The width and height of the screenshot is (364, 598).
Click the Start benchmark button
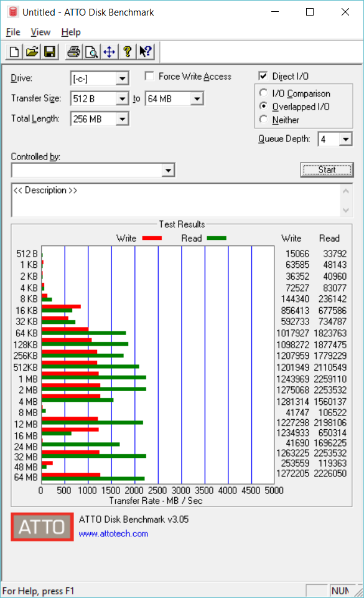pos(327,169)
